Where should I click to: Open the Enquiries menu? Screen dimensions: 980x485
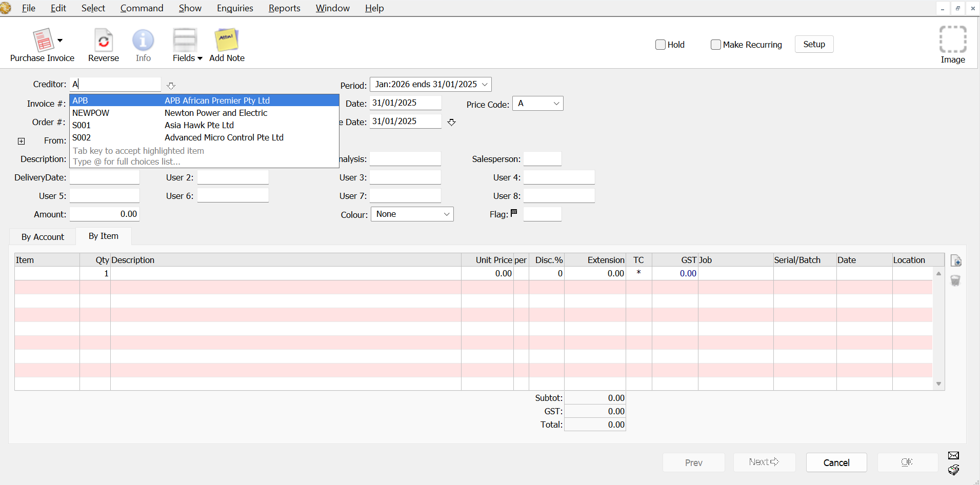(x=235, y=8)
